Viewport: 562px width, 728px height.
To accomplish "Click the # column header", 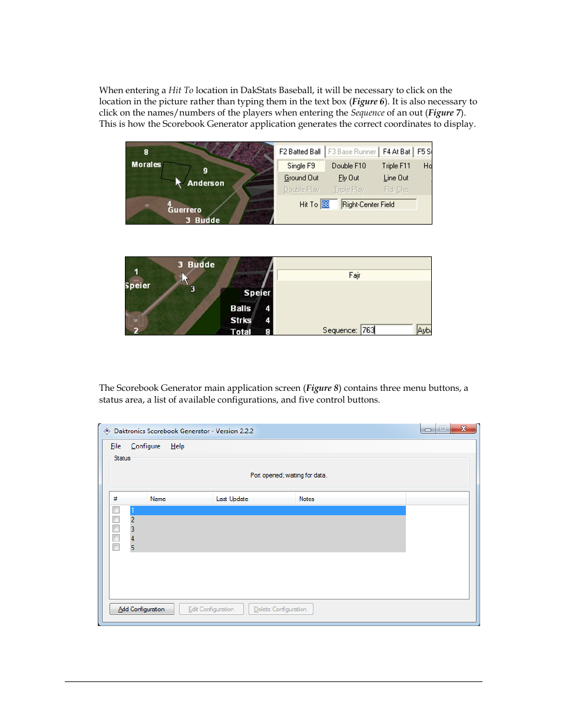I will pos(128,499).
